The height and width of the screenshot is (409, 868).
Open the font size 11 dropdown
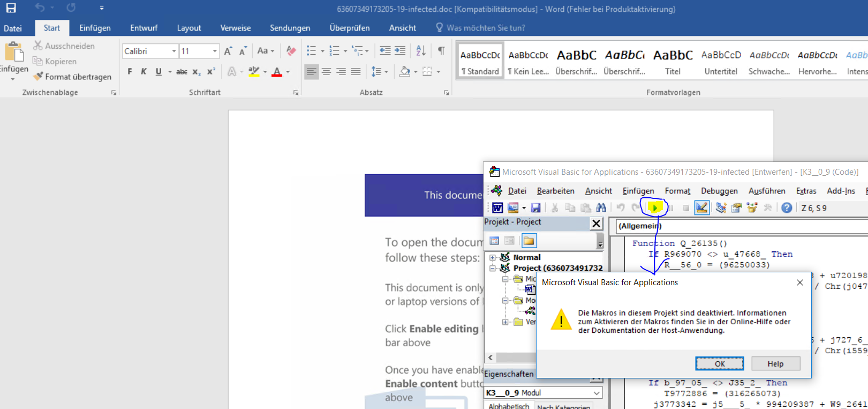click(215, 51)
